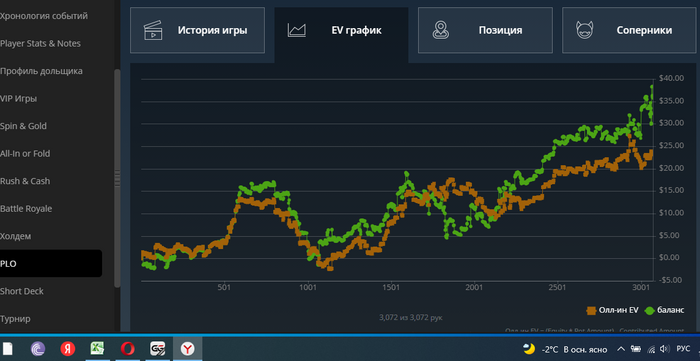Screen dimensions: 700x361
Task: Toggle the баланс legend series
Action: 664,311
